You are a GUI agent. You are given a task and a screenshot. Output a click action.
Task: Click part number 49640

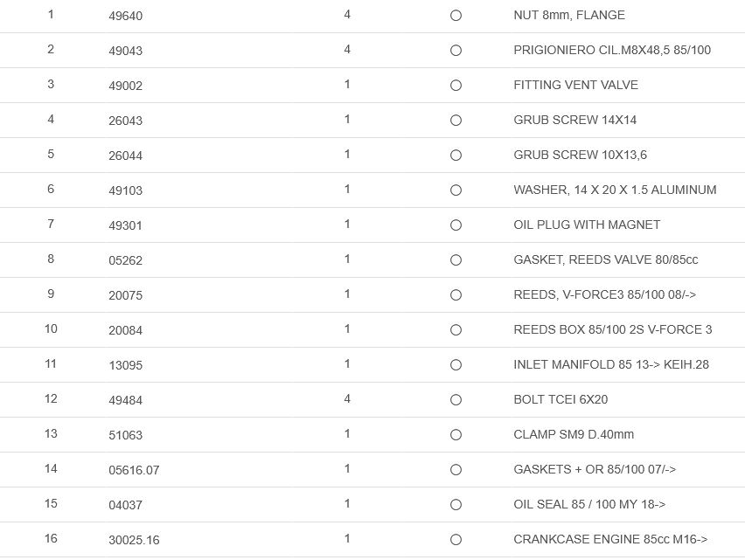coord(125,16)
